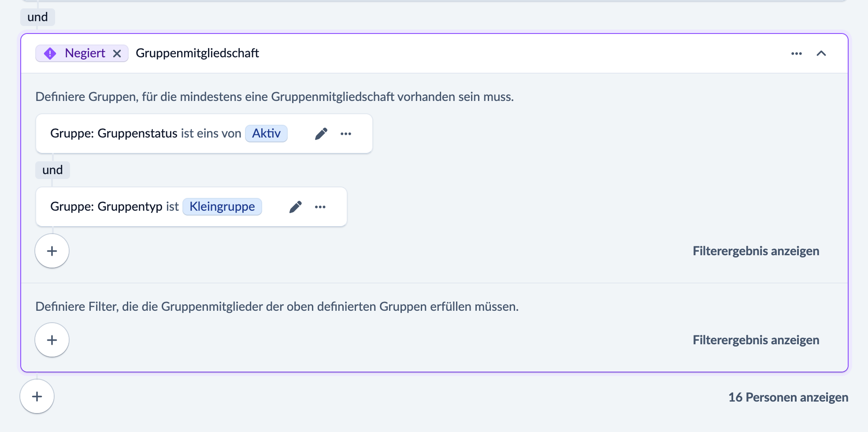Show Filterergebnis for the group conditions
Screen dimensions: 868x432
pyautogui.click(x=756, y=251)
